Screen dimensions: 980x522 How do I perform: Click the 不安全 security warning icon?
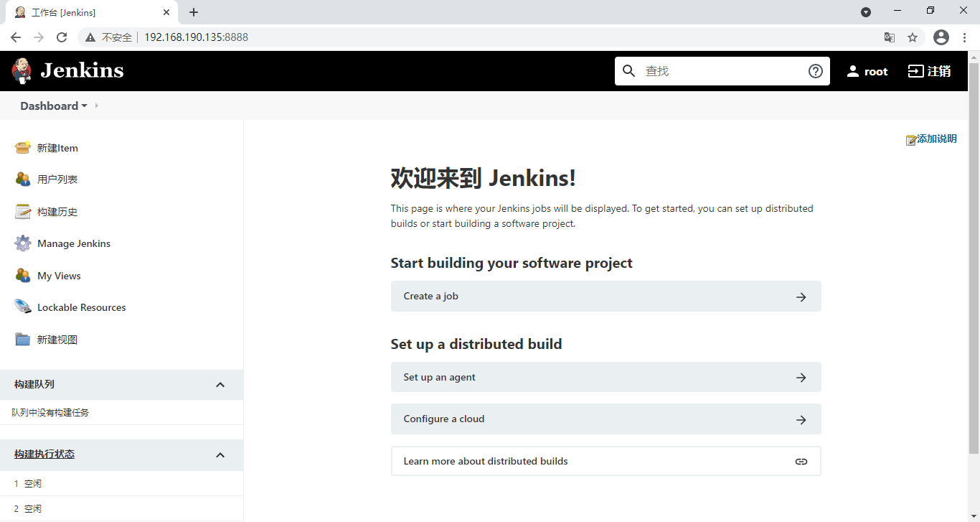point(90,37)
